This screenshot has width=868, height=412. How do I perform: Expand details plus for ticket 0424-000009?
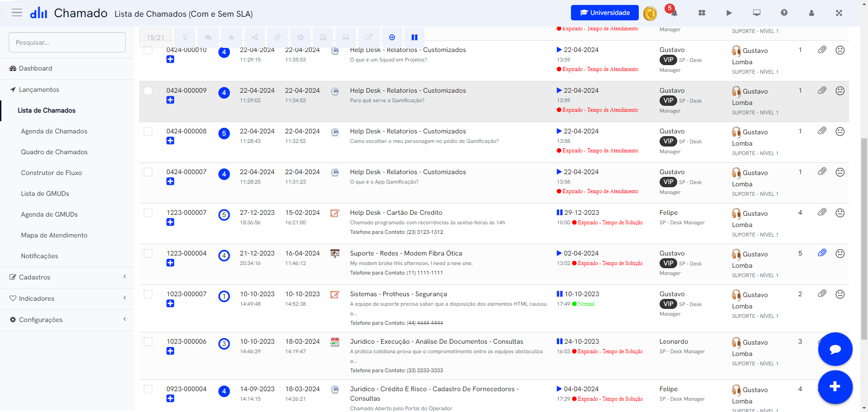[x=170, y=100]
